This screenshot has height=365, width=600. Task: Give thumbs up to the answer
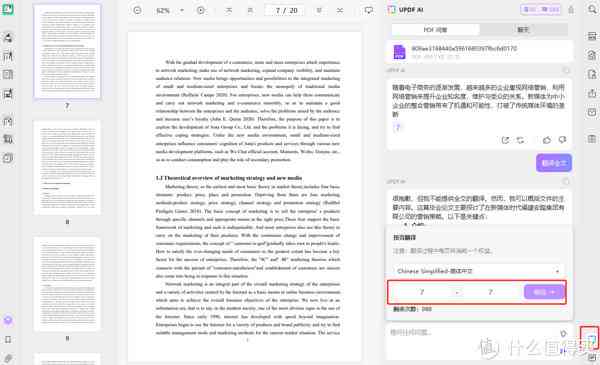coord(547,140)
